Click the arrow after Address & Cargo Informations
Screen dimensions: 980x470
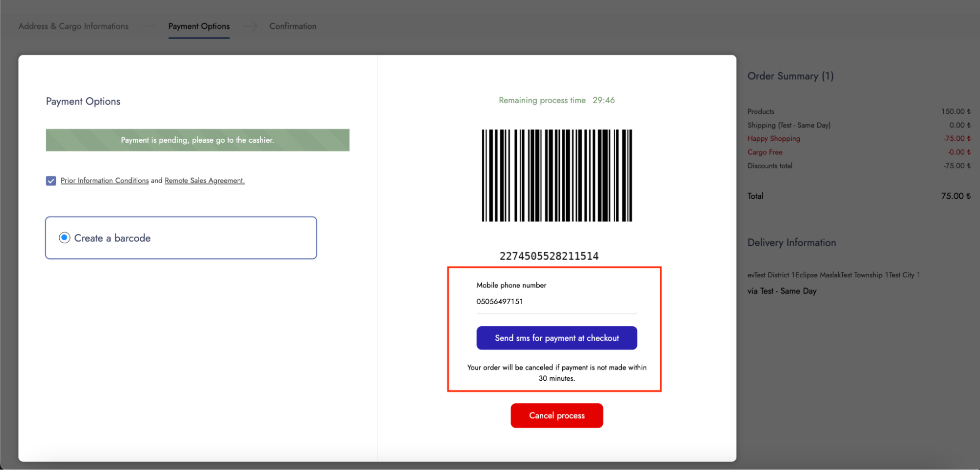(148, 26)
